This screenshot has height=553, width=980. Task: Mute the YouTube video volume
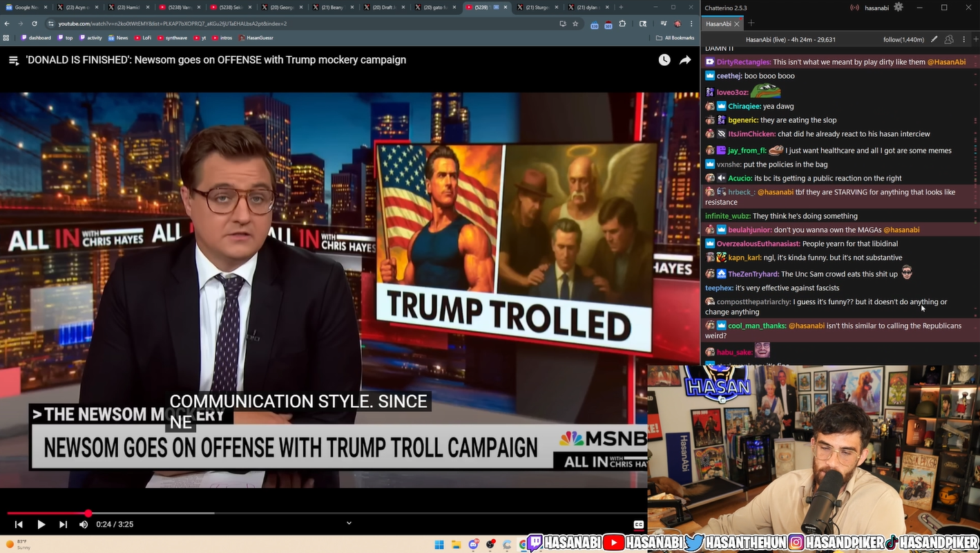[x=84, y=525]
